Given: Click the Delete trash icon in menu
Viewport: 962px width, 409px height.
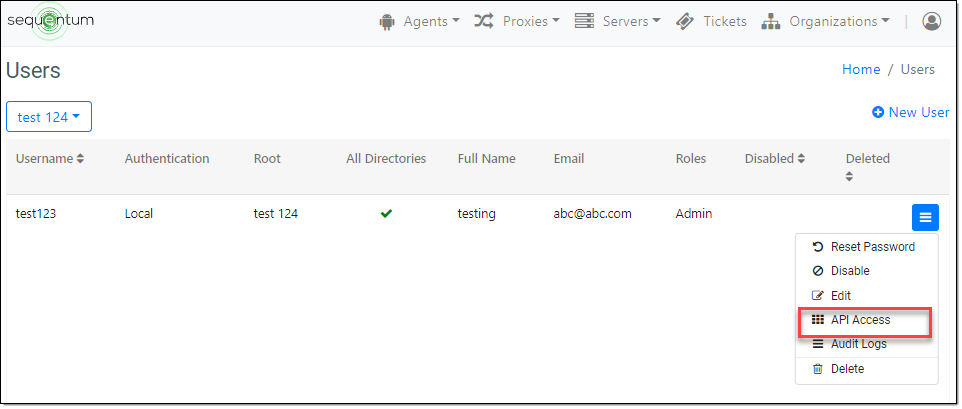Looking at the screenshot, I should 818,369.
